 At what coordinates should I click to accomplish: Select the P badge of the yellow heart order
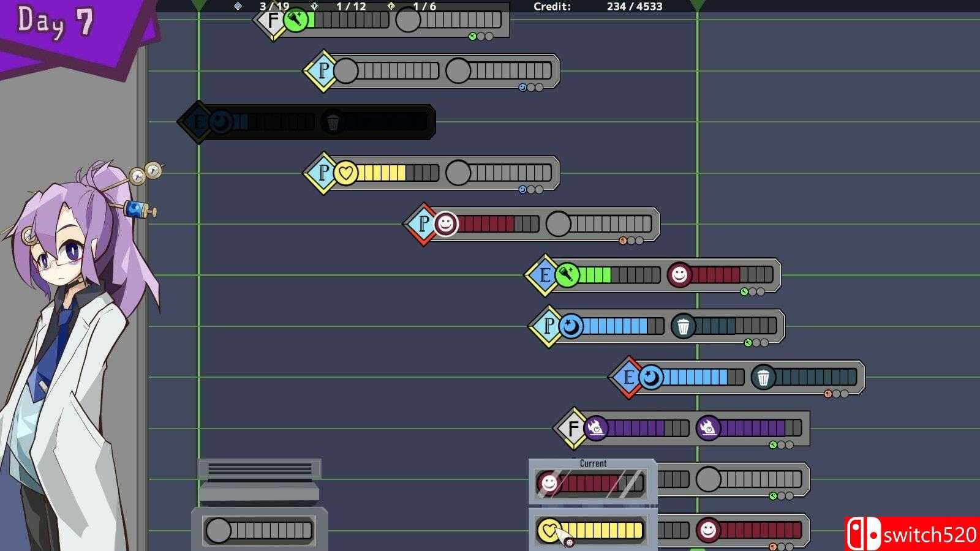pos(323,173)
